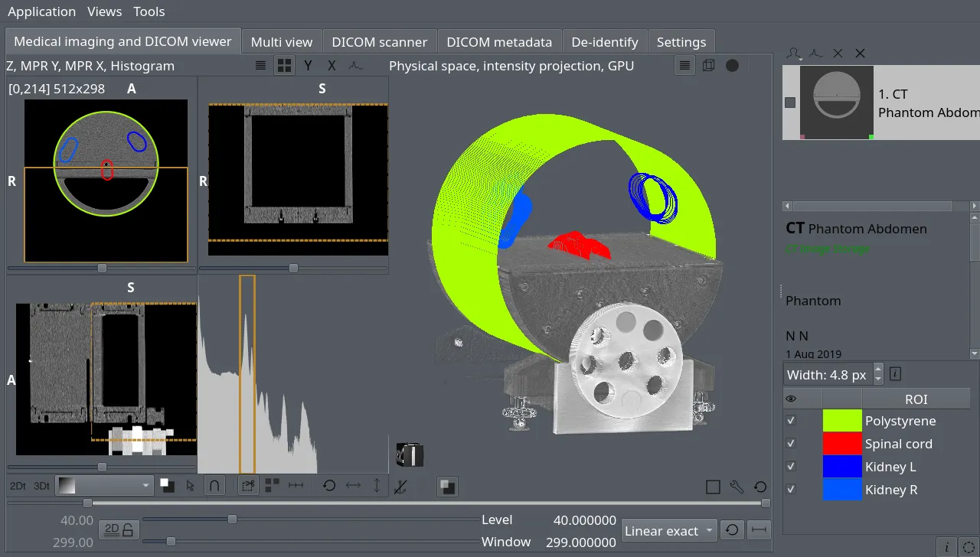Viewport: 980px width, 557px height.
Task: Click the dashed circle button in bottom-right corner
Action: click(x=969, y=546)
